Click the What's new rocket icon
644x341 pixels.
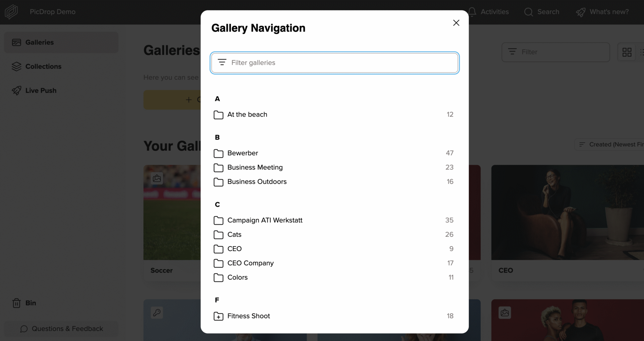point(581,12)
